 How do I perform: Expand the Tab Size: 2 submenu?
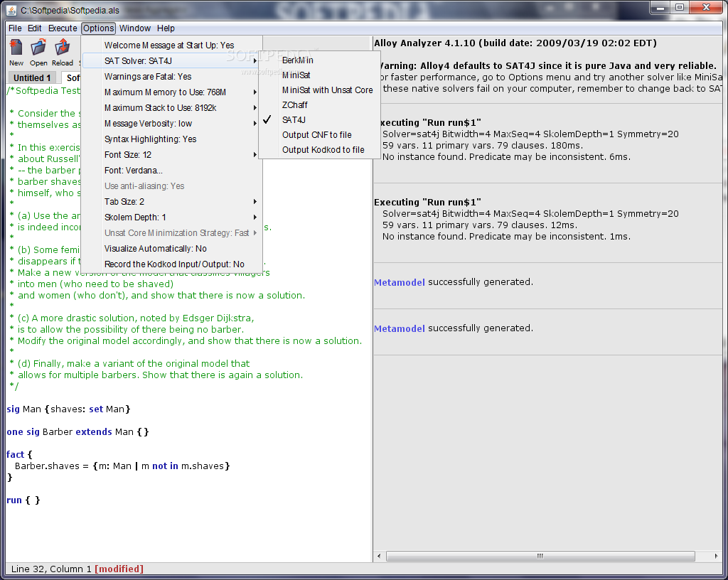(172, 201)
